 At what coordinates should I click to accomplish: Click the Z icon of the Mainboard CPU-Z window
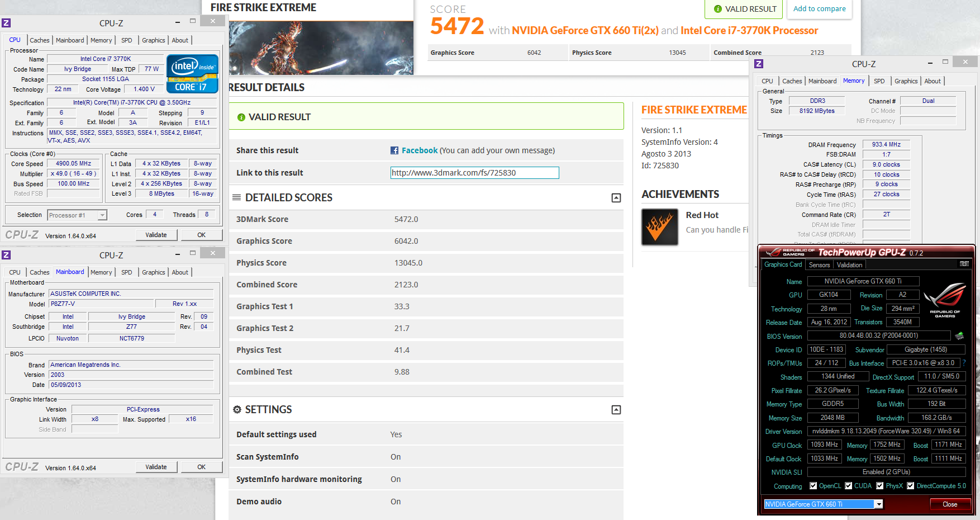point(6,255)
